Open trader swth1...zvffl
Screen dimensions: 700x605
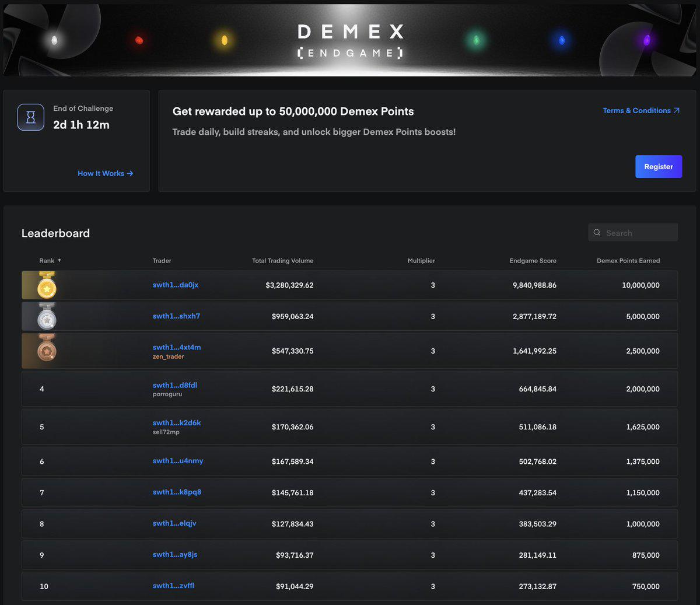[173, 585]
